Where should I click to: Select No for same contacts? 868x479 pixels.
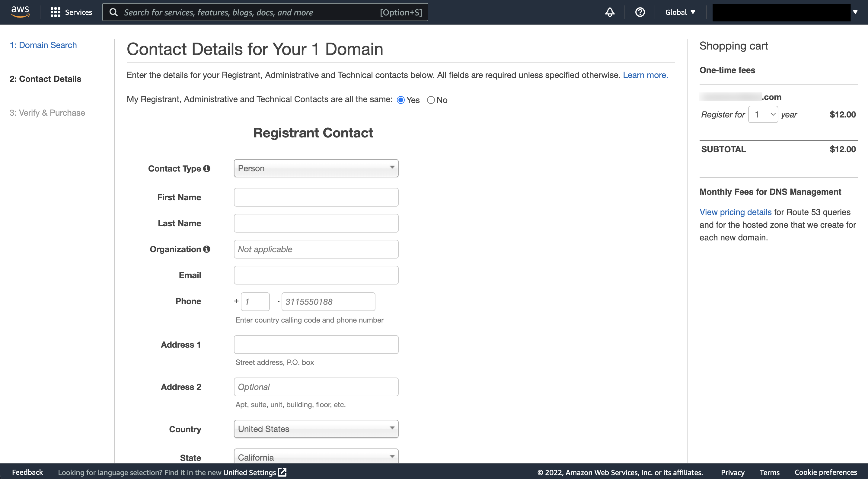[x=431, y=100]
